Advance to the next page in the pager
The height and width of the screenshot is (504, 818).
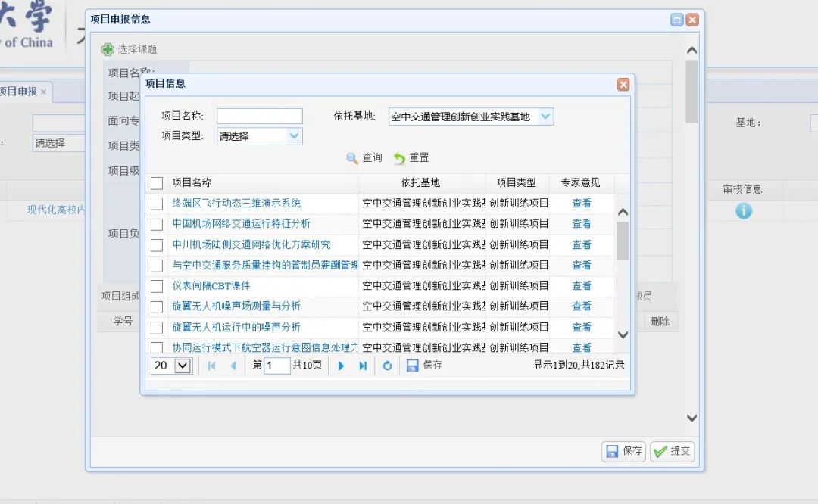point(341,366)
